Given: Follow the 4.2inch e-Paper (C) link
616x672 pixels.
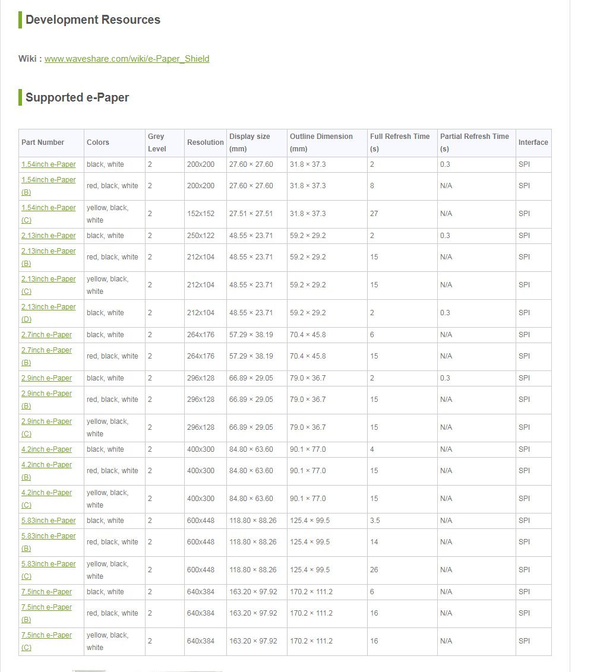Looking at the screenshot, I should (x=46, y=493).
